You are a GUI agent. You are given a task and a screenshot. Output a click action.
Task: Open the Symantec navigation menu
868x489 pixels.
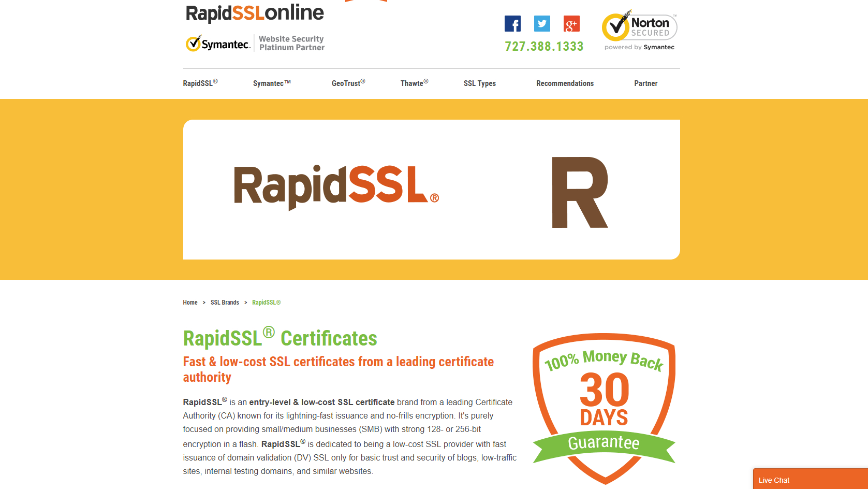(x=272, y=83)
